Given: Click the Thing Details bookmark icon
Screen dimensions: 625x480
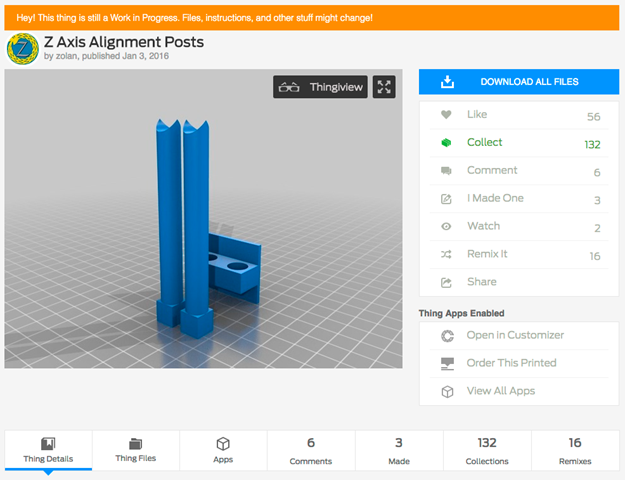Looking at the screenshot, I should tap(48, 443).
